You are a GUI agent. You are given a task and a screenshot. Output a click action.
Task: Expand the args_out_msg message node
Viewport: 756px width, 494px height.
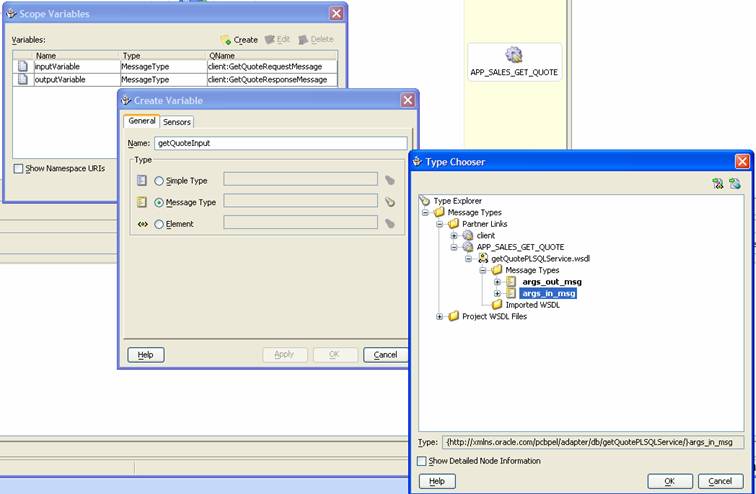click(x=497, y=282)
